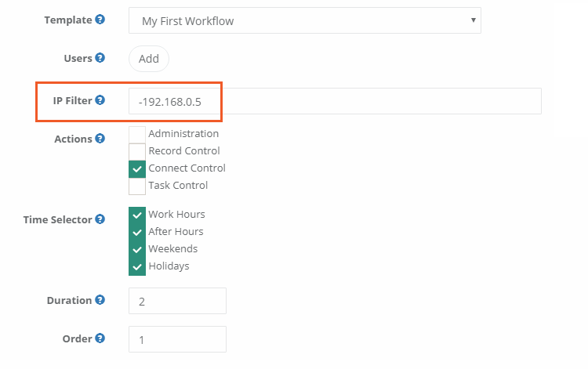588x369 pixels.
Task: Disable the Work Hours time selector
Action: click(x=137, y=215)
